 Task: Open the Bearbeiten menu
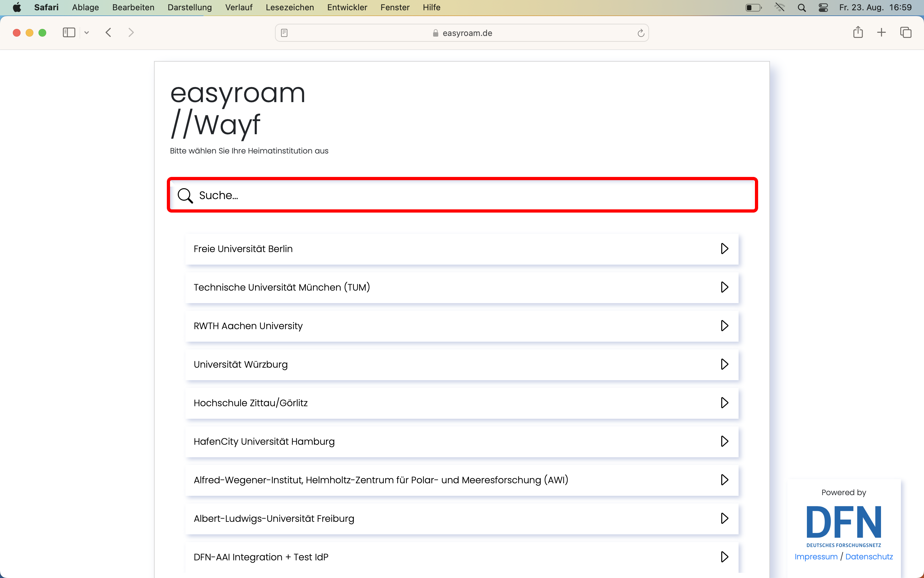tap(133, 7)
